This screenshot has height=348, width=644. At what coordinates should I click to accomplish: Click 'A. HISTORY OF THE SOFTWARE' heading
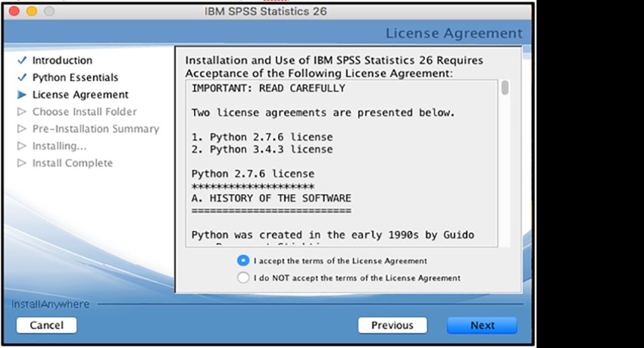(x=271, y=198)
